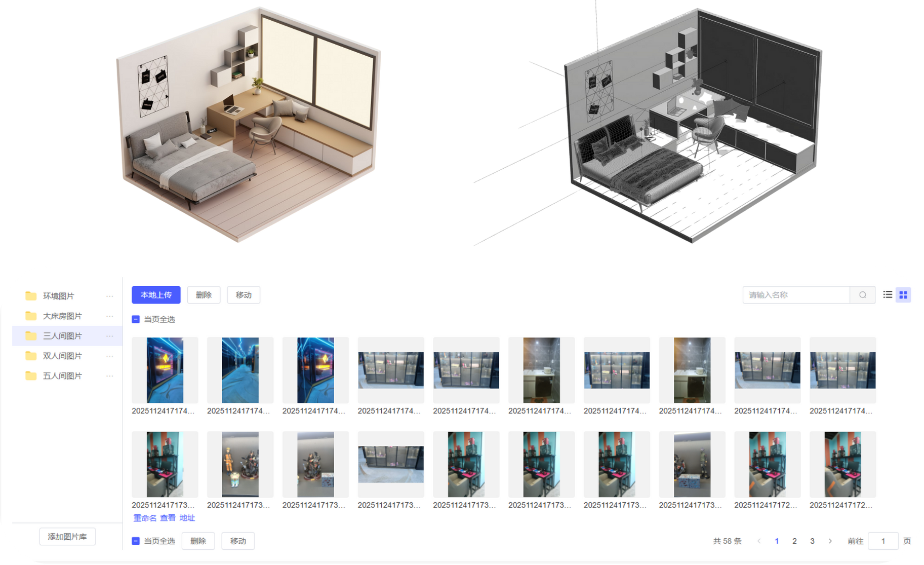
Task: Go to page 3
Action: coord(812,541)
